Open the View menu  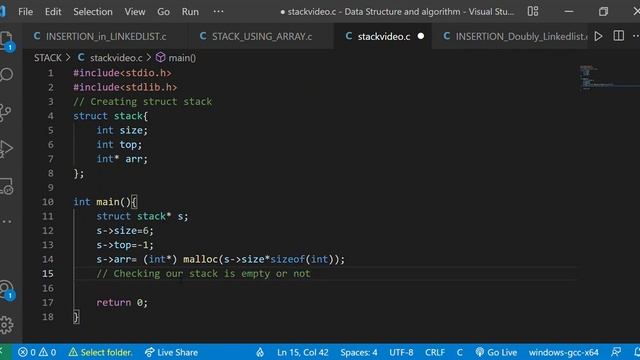[x=135, y=11]
